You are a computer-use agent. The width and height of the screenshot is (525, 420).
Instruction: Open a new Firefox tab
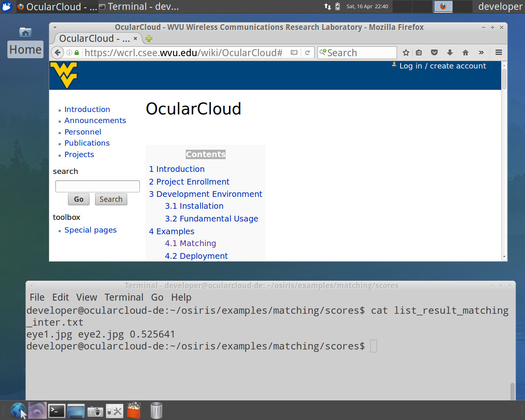tap(149, 39)
